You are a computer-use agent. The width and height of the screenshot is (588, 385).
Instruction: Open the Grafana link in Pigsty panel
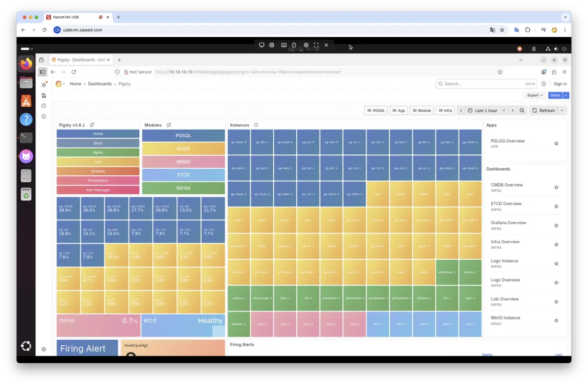click(98, 171)
